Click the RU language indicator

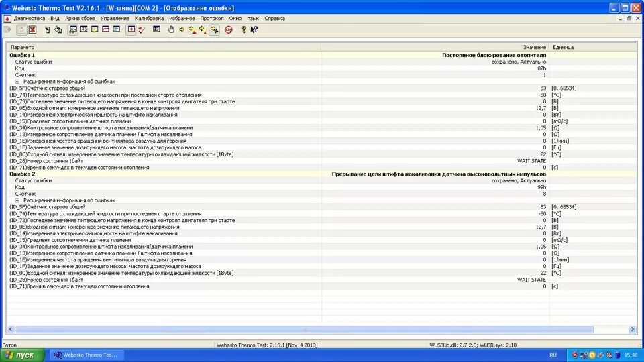(x=553, y=355)
